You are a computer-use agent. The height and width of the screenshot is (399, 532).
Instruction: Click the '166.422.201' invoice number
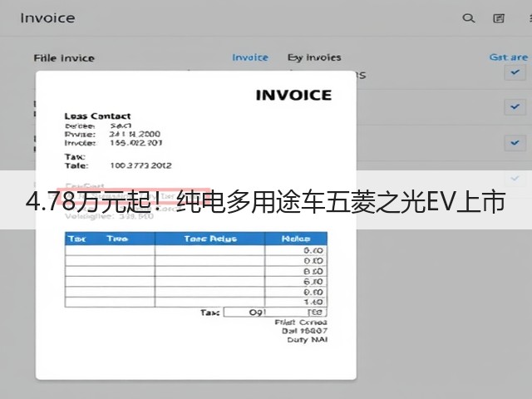[136, 143]
